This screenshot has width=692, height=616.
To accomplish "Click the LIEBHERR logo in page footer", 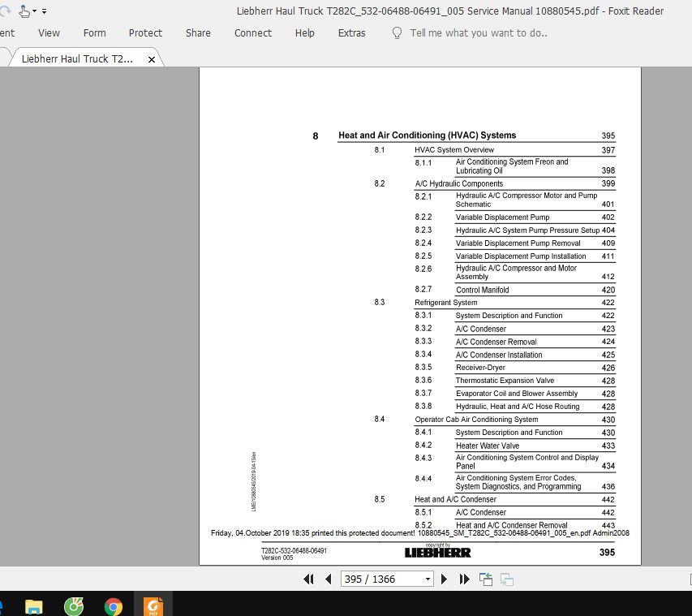I will [x=438, y=552].
